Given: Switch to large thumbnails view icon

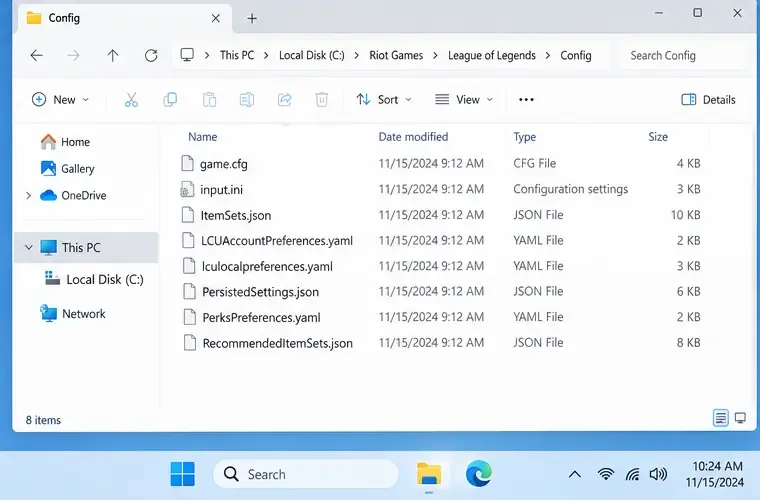Looking at the screenshot, I should point(740,418).
